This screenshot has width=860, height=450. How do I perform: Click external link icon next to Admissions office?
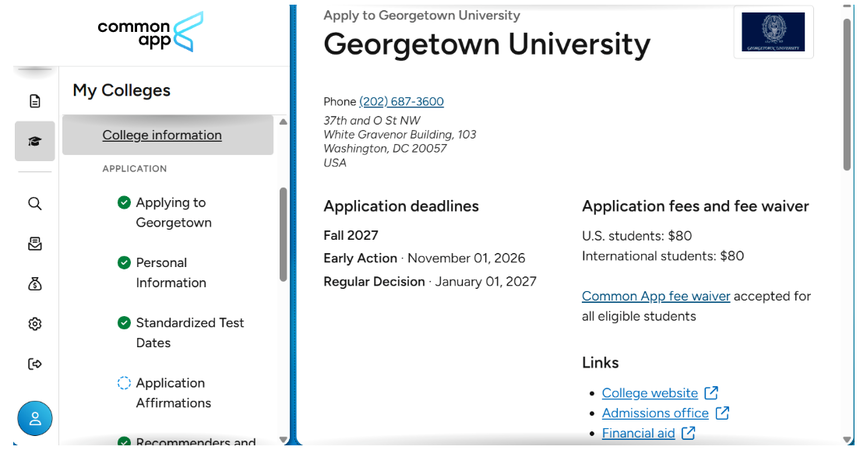(722, 413)
